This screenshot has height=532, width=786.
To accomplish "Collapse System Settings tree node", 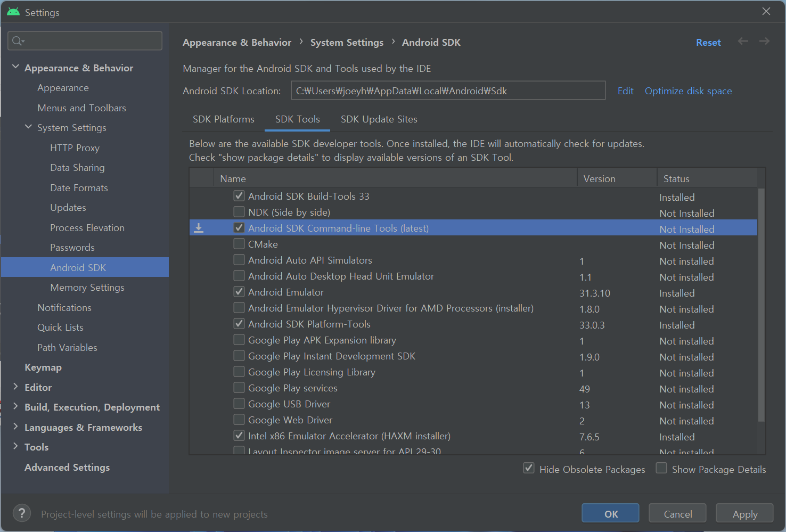I will [x=28, y=127].
